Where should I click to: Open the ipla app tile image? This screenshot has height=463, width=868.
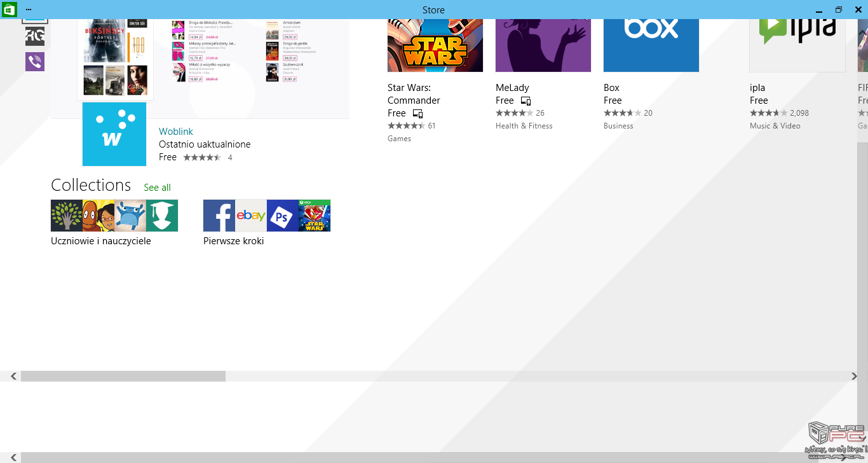(x=797, y=45)
